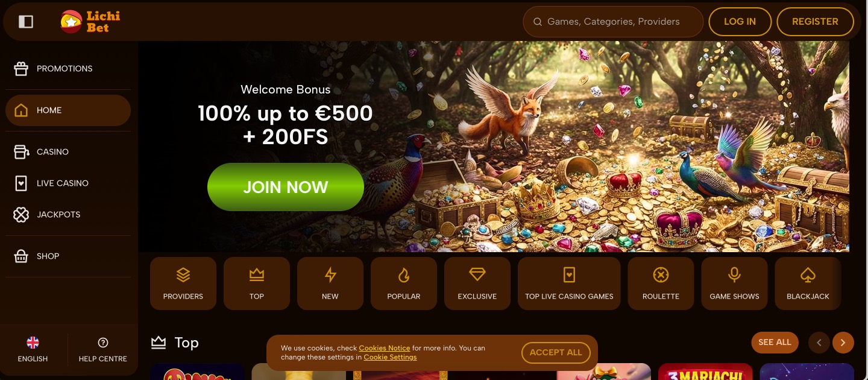Open Promotions via the gift icon

tap(21, 69)
